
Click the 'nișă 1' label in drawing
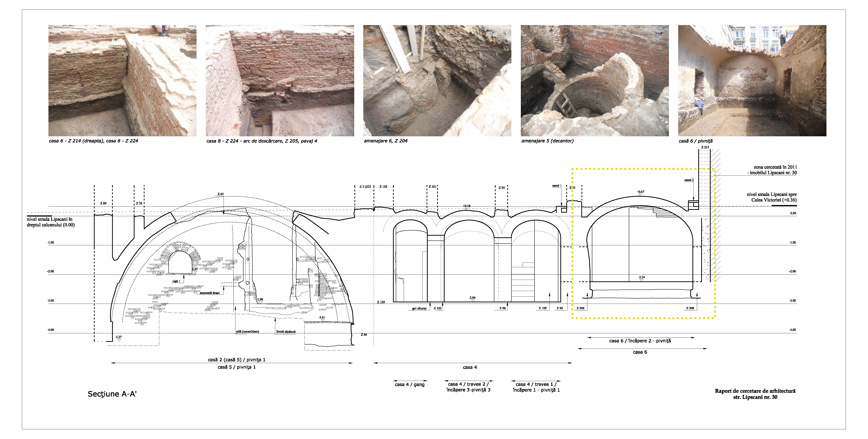coord(176,281)
